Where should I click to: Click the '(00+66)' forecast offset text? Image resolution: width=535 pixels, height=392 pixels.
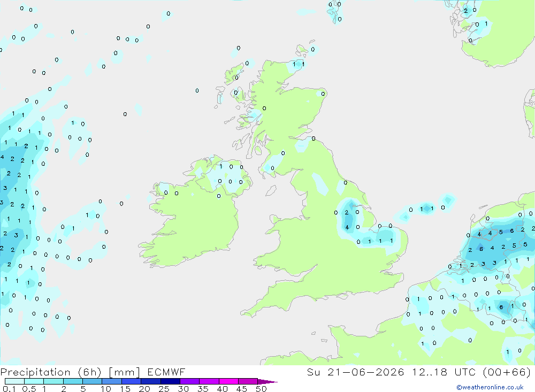point(507,372)
